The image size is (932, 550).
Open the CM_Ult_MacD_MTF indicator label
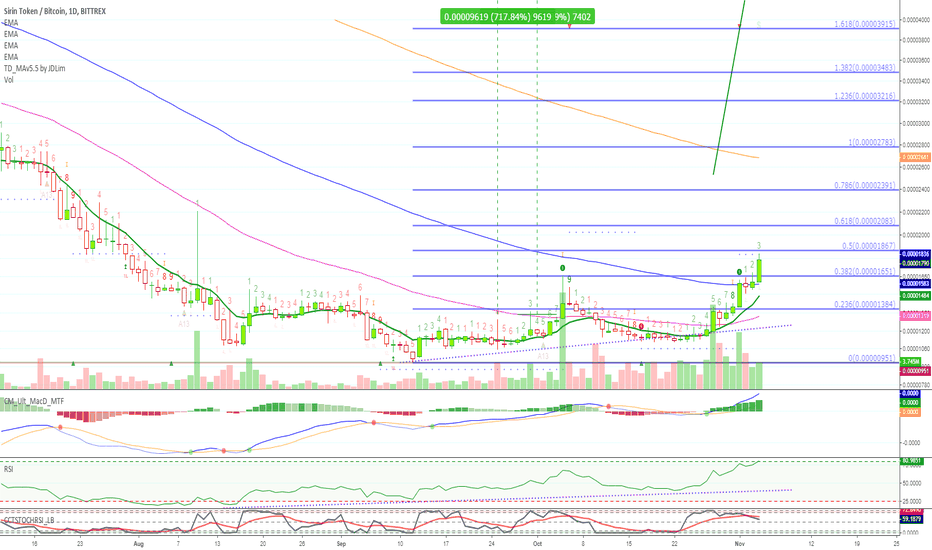pos(34,401)
